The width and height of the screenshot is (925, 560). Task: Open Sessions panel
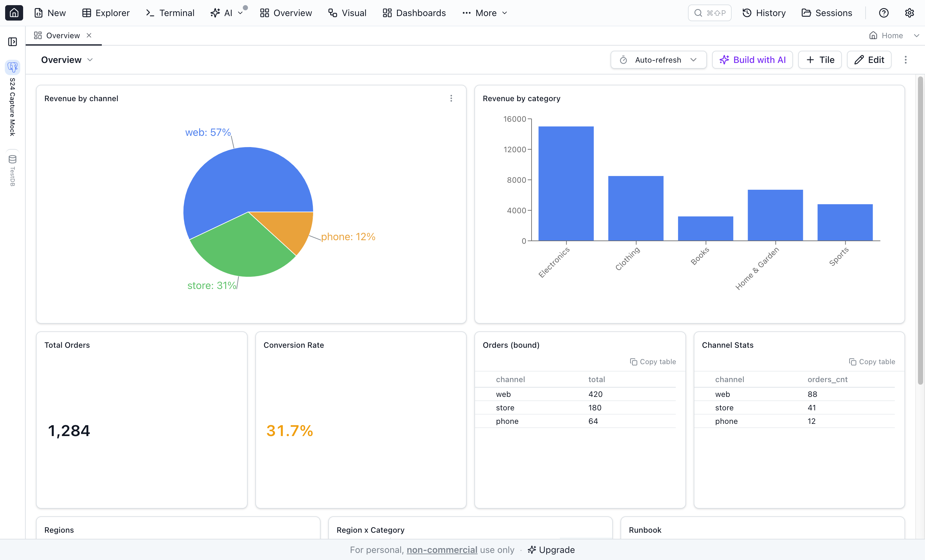click(x=827, y=13)
